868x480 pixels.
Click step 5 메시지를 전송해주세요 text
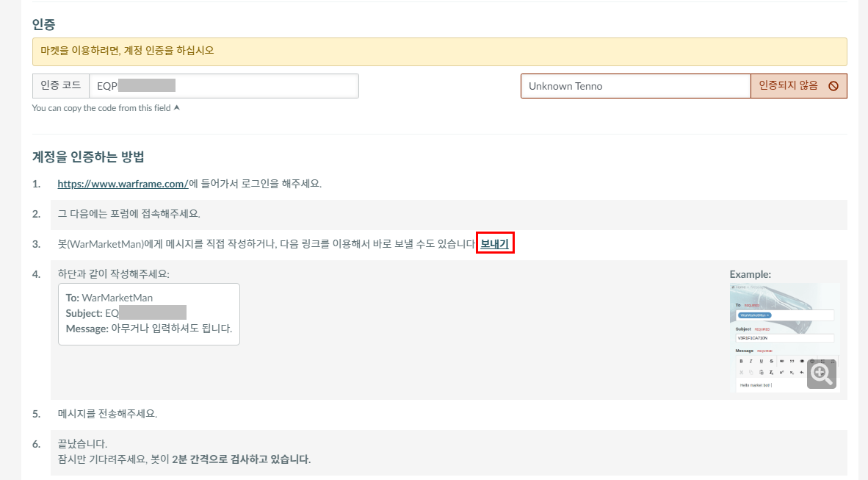(x=107, y=414)
